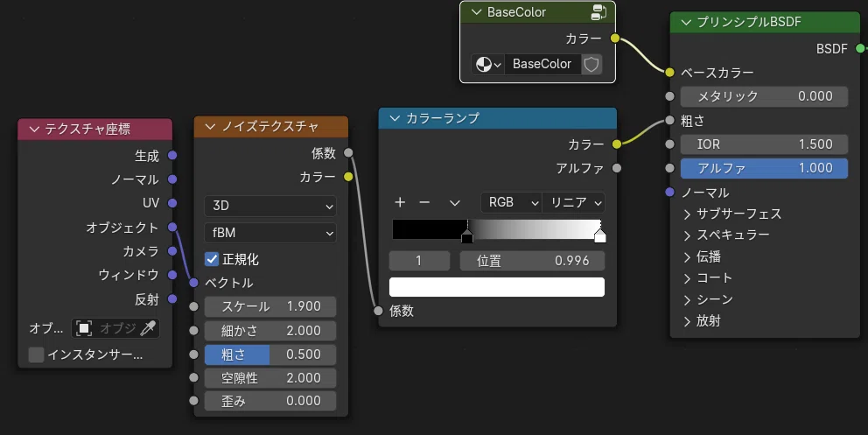
Task: Click the color stop index field showing 1
Action: [419, 261]
